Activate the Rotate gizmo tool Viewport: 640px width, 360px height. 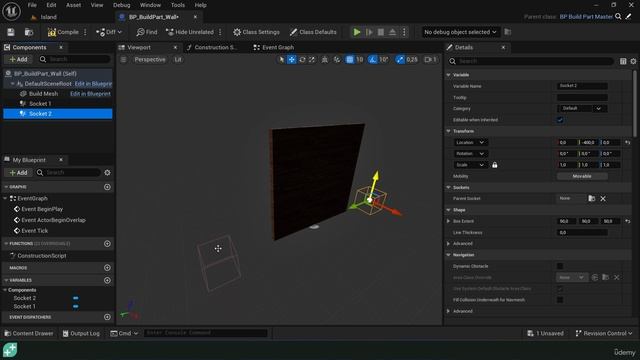pos(302,60)
